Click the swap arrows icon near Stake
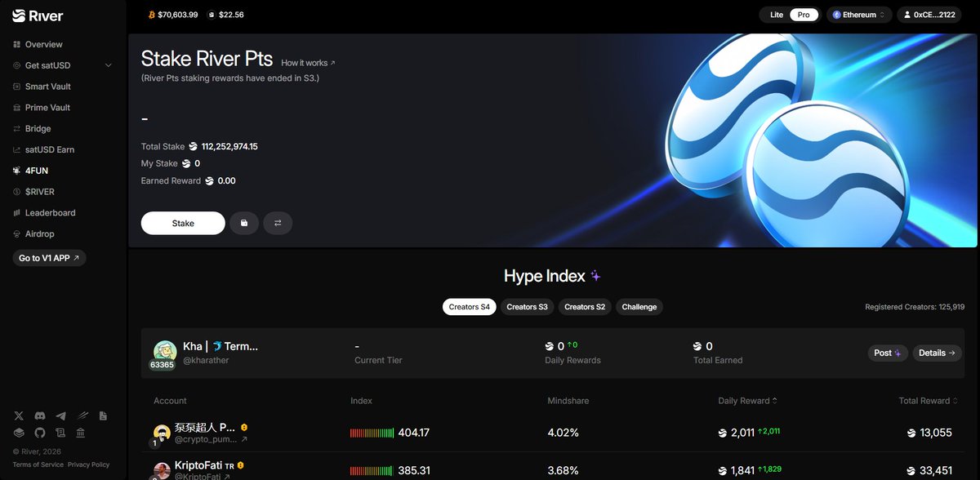980x480 pixels. point(278,223)
